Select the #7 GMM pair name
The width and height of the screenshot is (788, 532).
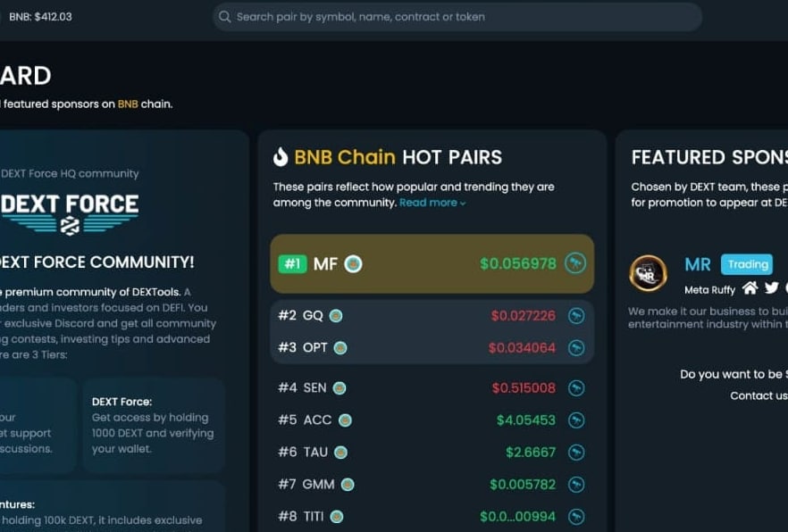(x=319, y=485)
